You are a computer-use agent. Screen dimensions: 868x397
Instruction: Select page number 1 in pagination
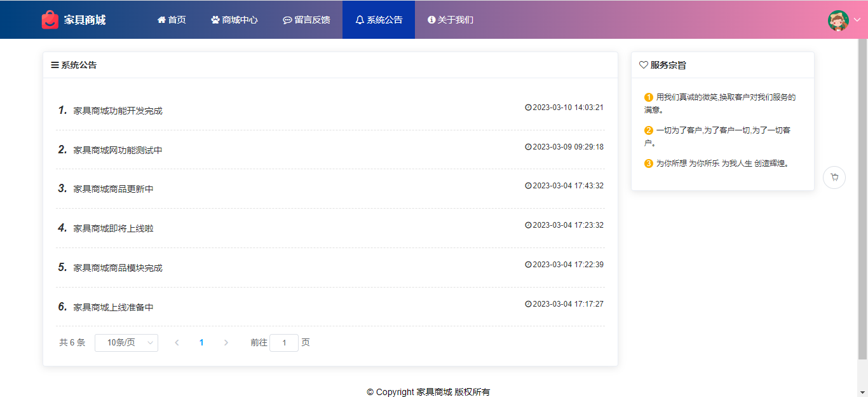coord(201,343)
